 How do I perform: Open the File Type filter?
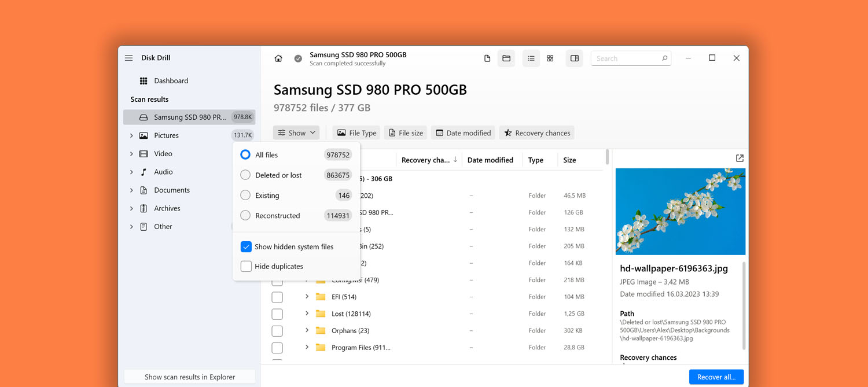pos(356,132)
